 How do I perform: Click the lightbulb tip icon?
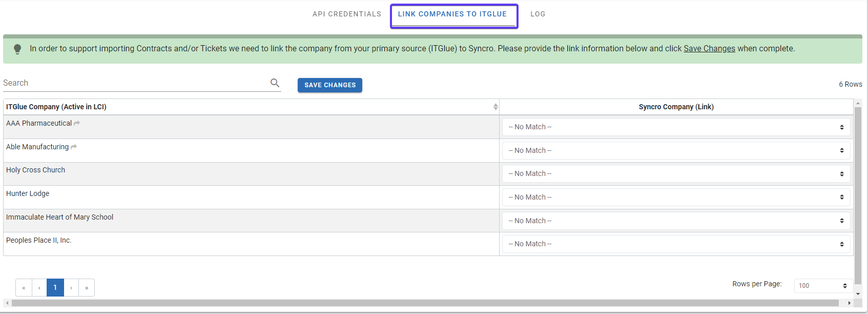[x=17, y=49]
